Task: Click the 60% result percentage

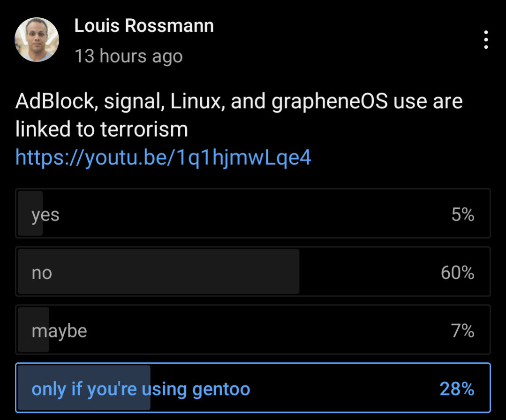Action: coord(458,273)
